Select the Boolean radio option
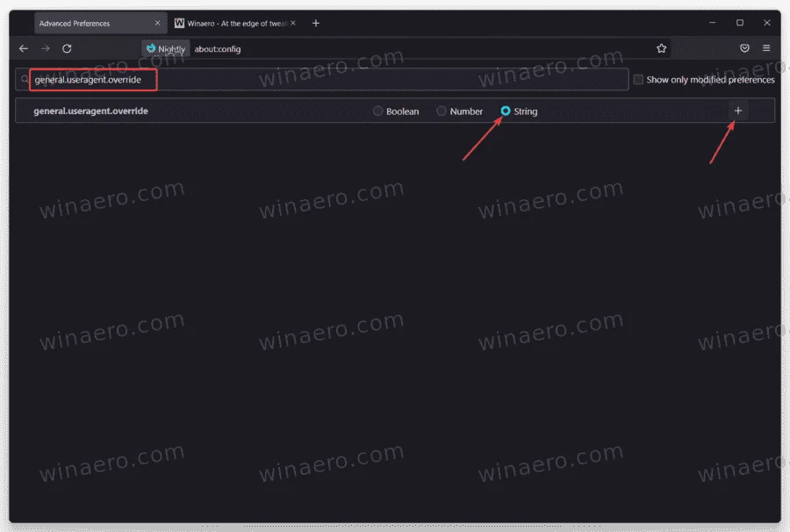 (x=377, y=111)
